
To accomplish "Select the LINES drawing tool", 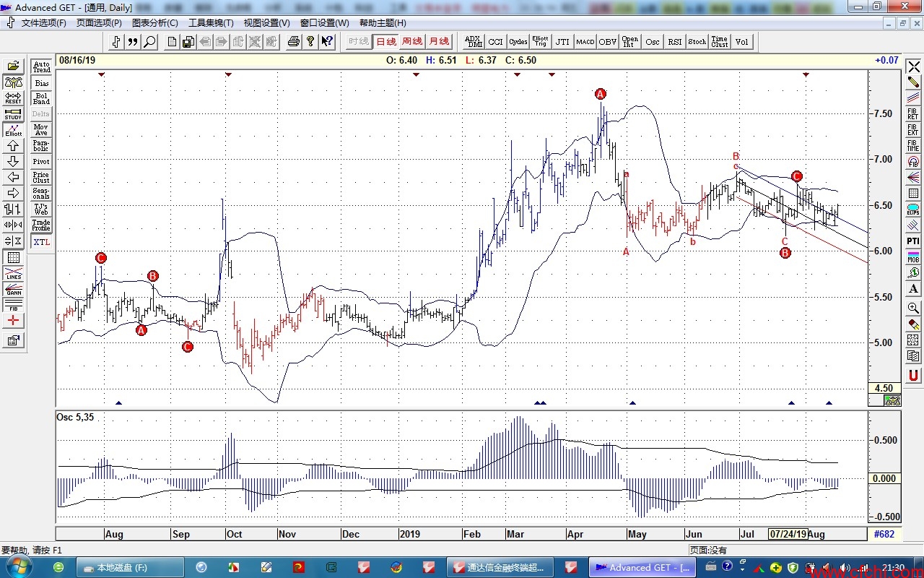I will click(13, 273).
